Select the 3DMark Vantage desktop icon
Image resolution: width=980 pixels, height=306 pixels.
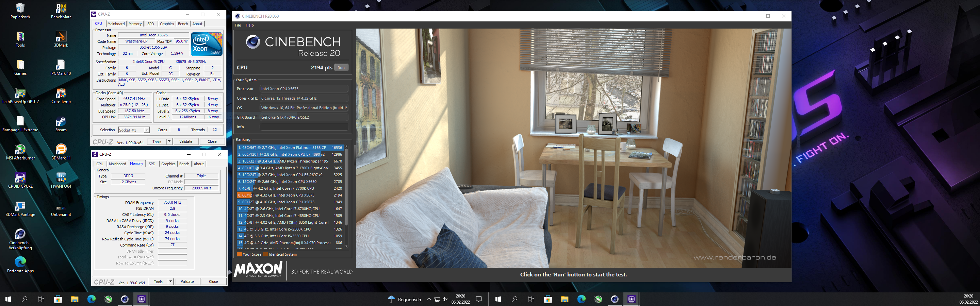pos(20,209)
